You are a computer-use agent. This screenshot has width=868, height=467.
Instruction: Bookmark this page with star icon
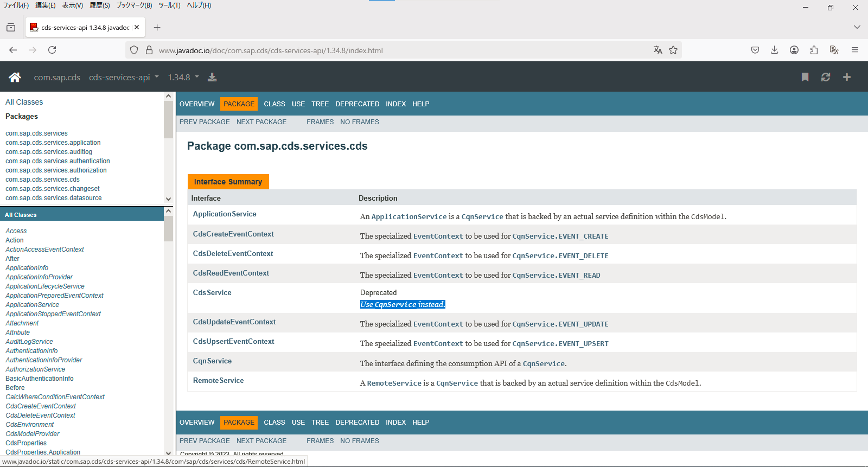673,50
